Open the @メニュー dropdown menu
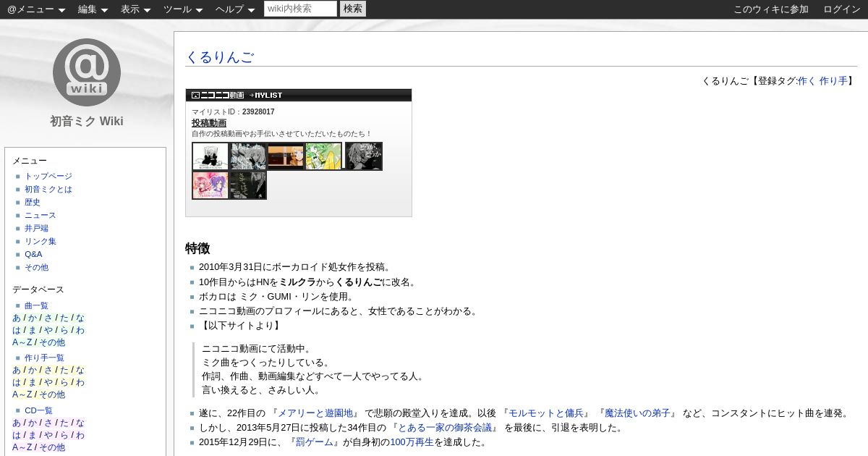Image resolution: width=868 pixels, height=456 pixels. (x=36, y=9)
